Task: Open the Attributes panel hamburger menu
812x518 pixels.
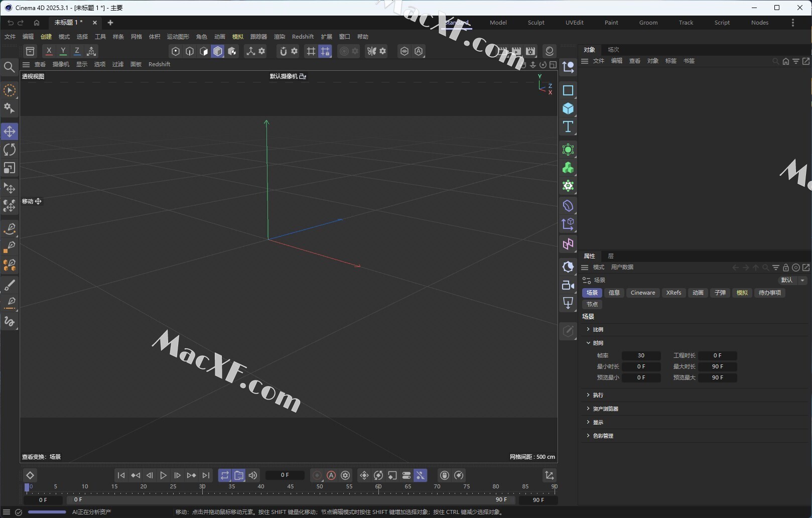Action: coord(585,268)
